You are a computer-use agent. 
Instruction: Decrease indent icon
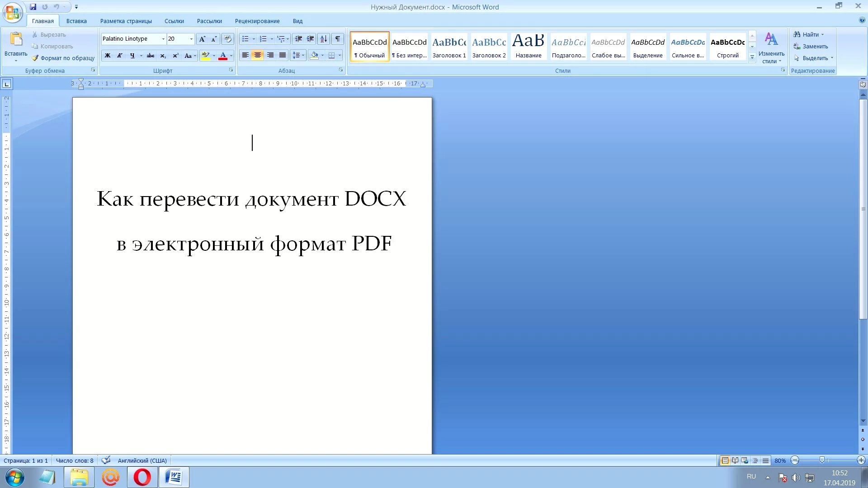click(298, 39)
